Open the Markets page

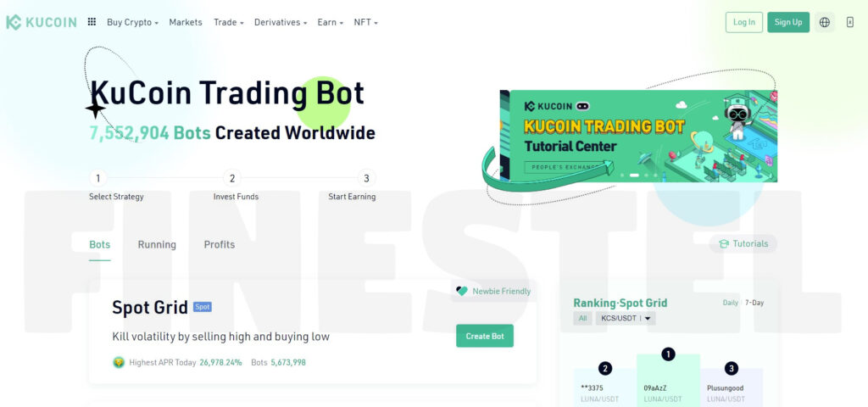(186, 22)
